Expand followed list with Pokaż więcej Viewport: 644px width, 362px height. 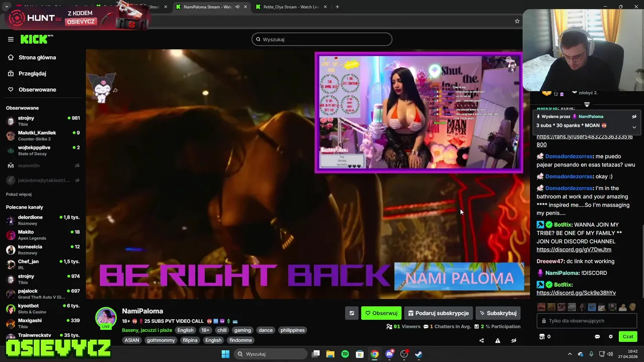(x=19, y=194)
